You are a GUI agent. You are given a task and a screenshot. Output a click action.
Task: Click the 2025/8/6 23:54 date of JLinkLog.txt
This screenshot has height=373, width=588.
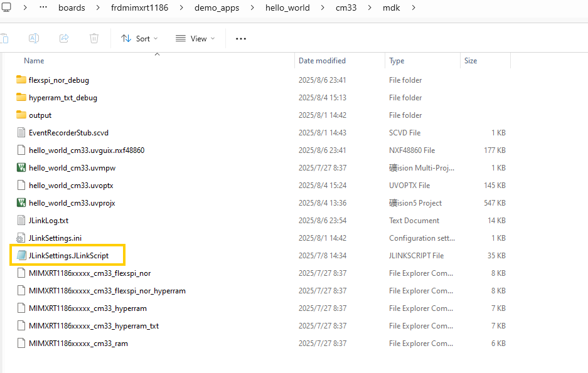pyautogui.click(x=323, y=221)
